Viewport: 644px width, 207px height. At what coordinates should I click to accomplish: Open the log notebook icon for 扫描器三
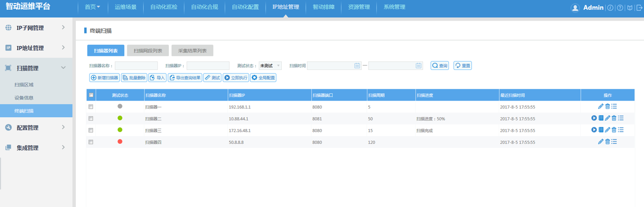(x=601, y=130)
